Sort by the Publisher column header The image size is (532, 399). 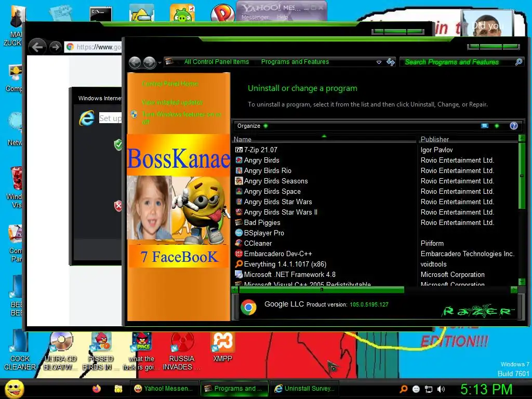468,139
